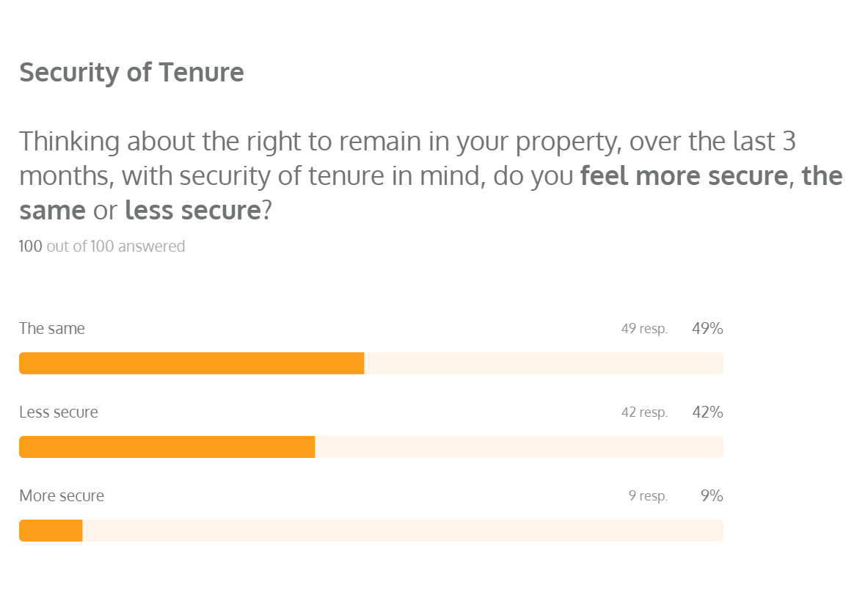The width and height of the screenshot is (868, 604).
Task: Select 'The same' answer label
Action: pos(52,329)
